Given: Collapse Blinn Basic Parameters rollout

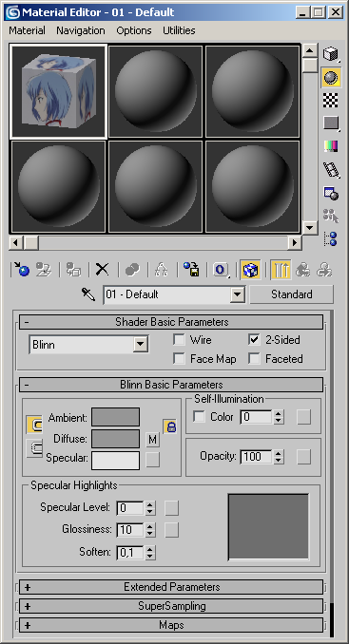Looking at the screenshot, I should 171,385.
